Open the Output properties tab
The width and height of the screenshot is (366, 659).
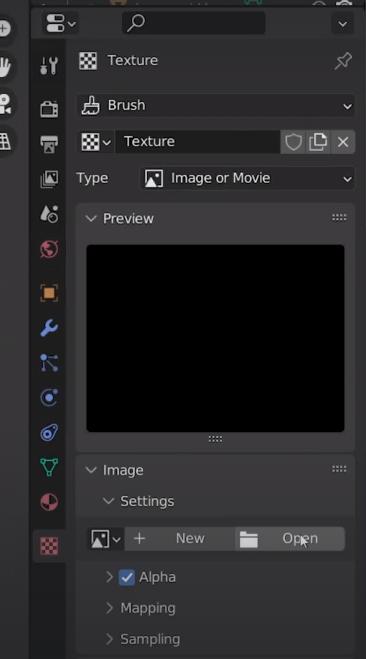tap(49, 144)
